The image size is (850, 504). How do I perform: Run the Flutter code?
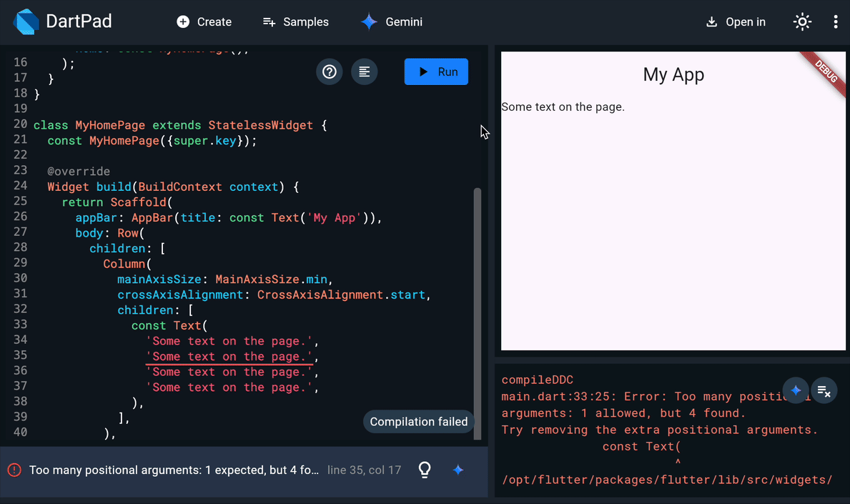(x=436, y=71)
